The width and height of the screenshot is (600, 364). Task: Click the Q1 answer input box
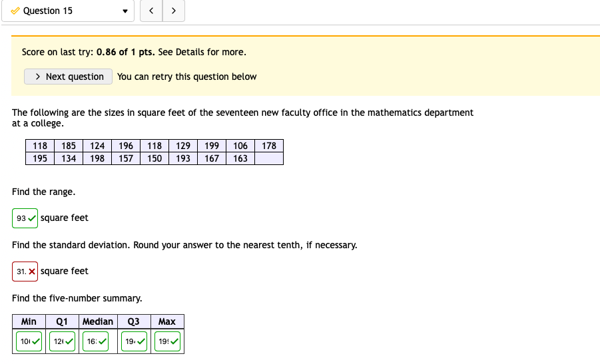tap(62, 341)
